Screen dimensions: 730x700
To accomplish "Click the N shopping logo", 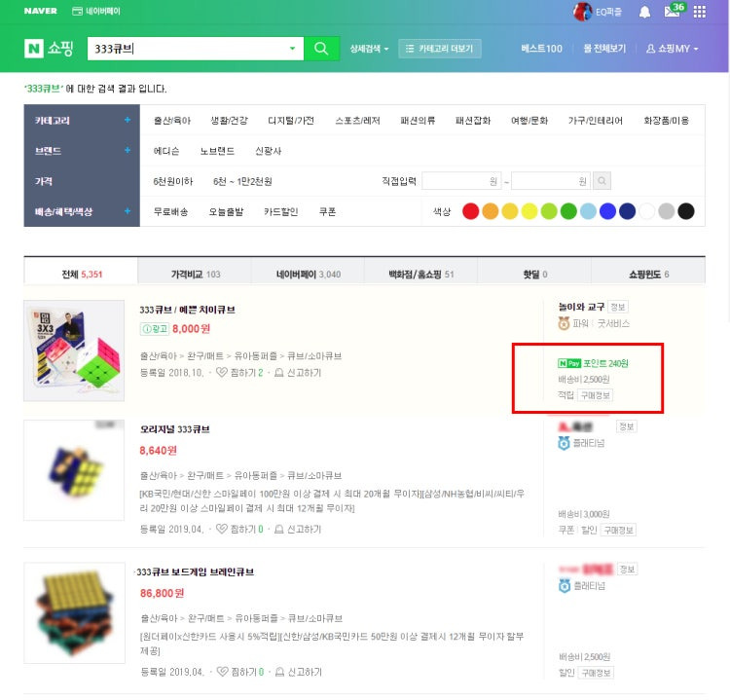I will click(49, 49).
